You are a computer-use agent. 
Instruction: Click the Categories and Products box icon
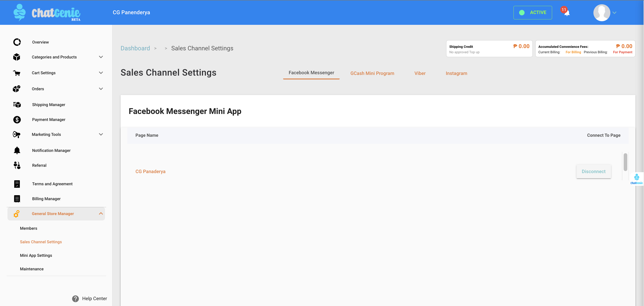tap(17, 57)
